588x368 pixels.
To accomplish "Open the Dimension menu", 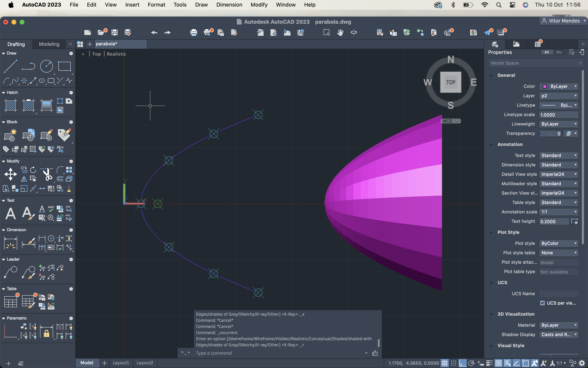I will click(x=229, y=5).
